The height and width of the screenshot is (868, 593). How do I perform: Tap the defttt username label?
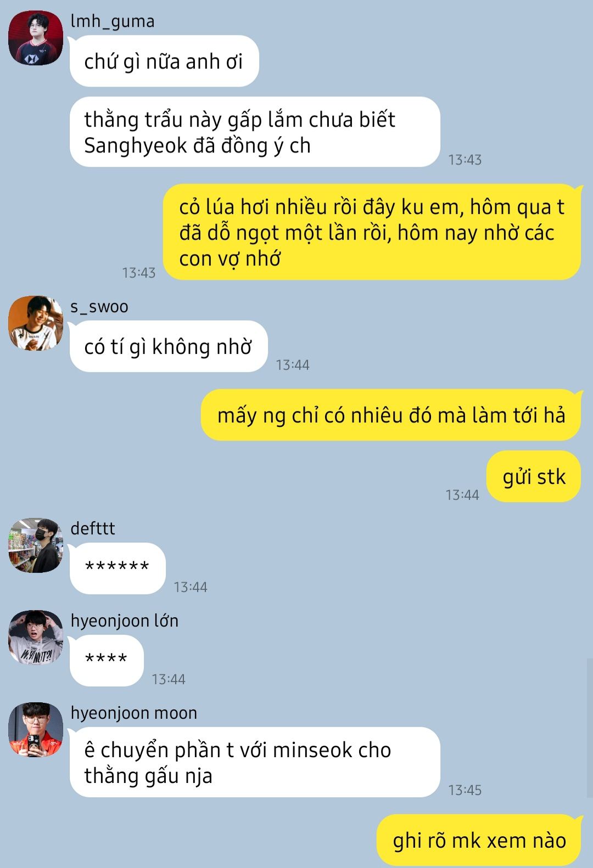point(93,528)
